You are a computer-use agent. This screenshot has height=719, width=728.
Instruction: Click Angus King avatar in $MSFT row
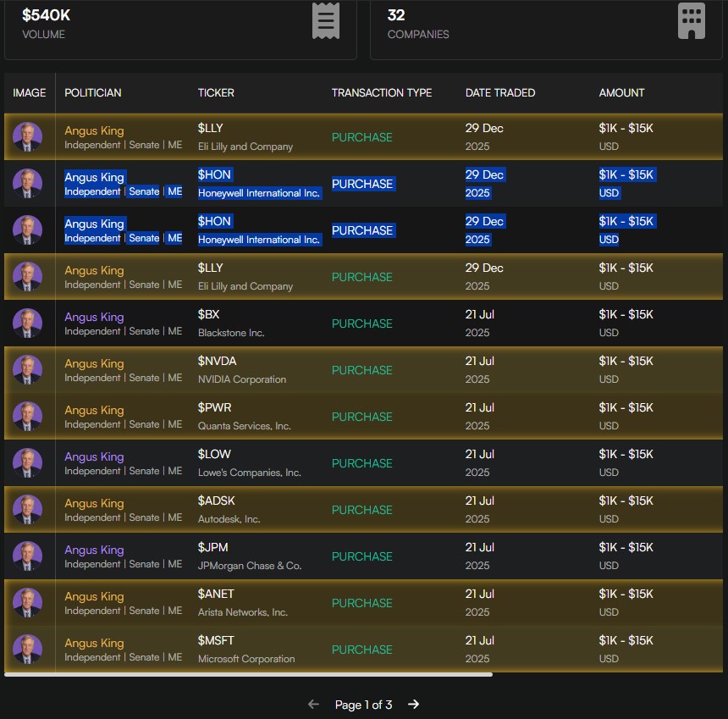(x=27, y=649)
